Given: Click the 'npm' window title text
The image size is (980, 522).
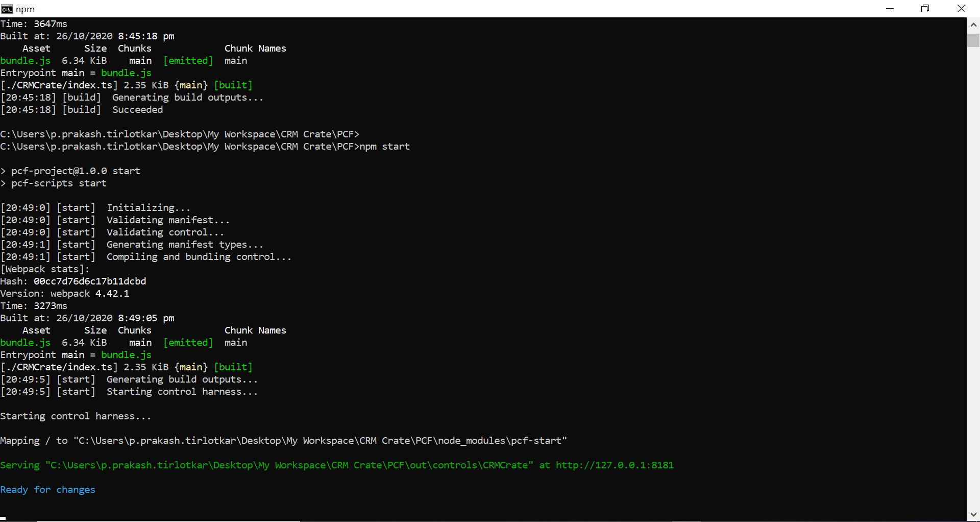Looking at the screenshot, I should 25,9.
